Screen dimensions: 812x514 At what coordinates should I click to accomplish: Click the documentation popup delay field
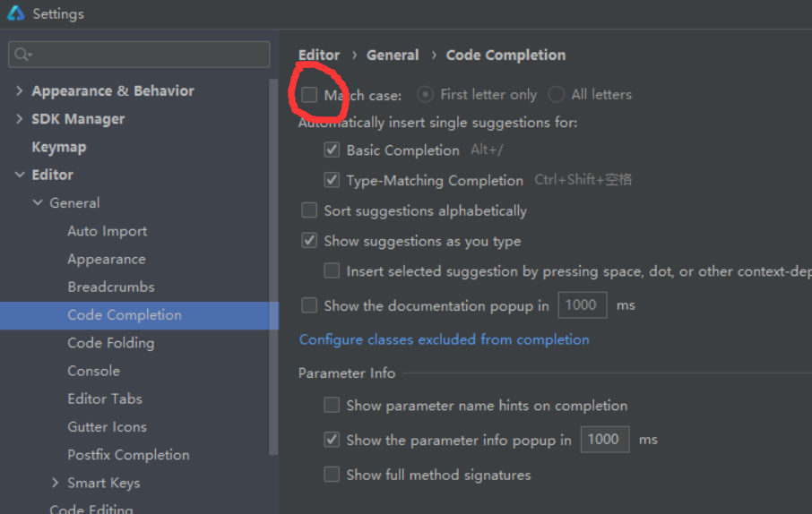[x=582, y=305]
